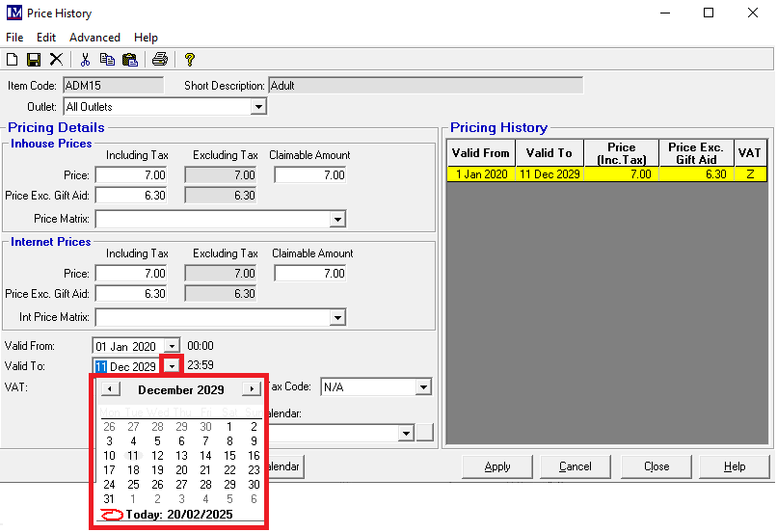Click the Price History app icon in title bar
The image size is (777, 532).
pyautogui.click(x=13, y=13)
